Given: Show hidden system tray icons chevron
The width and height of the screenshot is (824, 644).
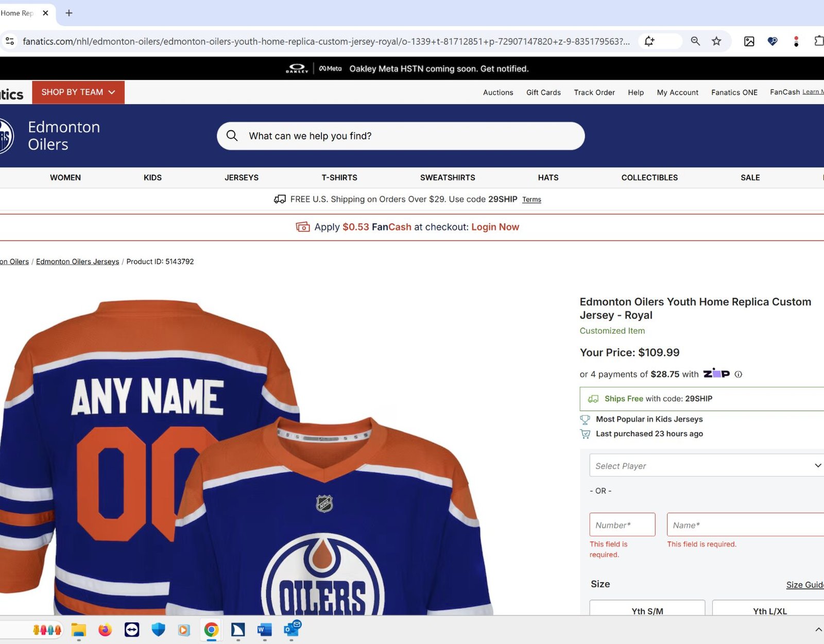Looking at the screenshot, I should [818, 630].
